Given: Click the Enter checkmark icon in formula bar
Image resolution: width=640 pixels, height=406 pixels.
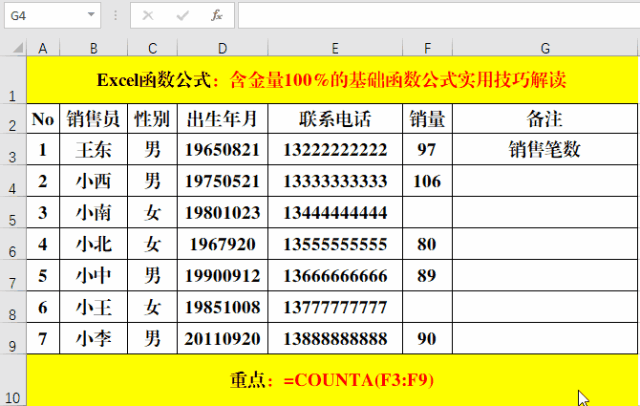Looking at the screenshot, I should coord(182,16).
